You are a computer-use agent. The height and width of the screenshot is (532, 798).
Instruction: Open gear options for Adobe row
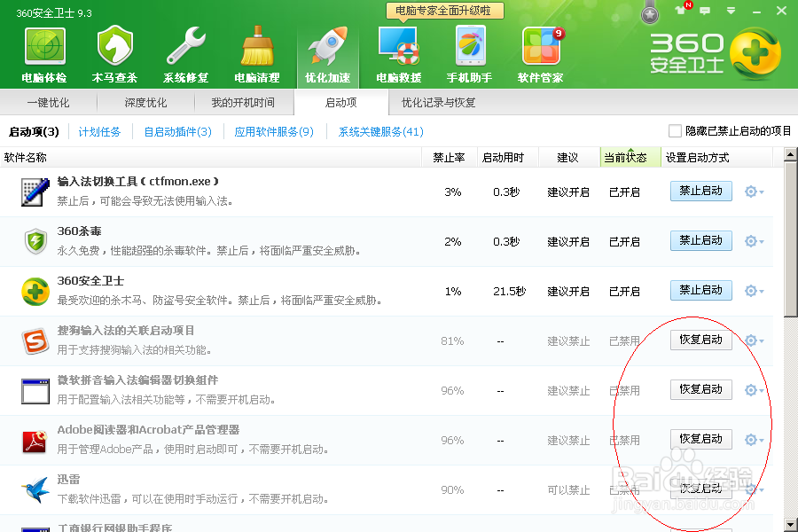(x=755, y=440)
